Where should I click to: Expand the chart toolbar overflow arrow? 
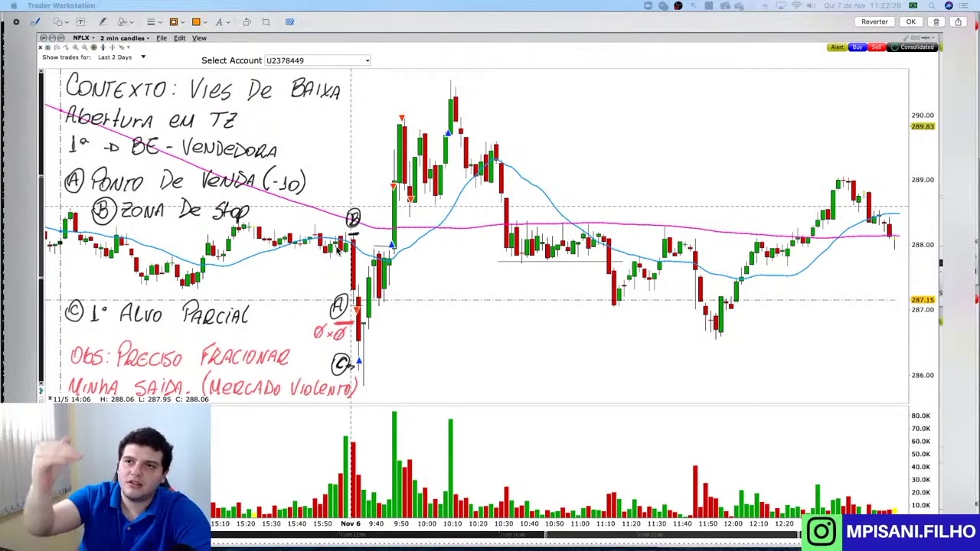pyautogui.click(x=128, y=47)
